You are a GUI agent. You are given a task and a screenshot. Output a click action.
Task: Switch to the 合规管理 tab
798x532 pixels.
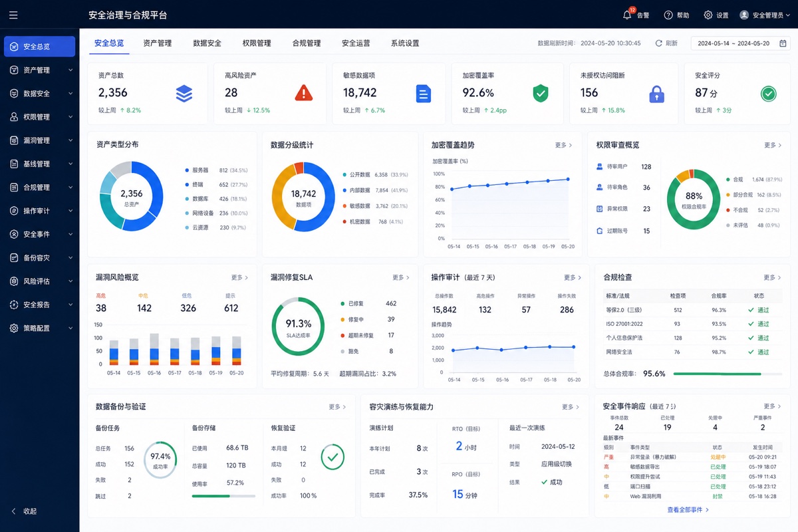307,43
